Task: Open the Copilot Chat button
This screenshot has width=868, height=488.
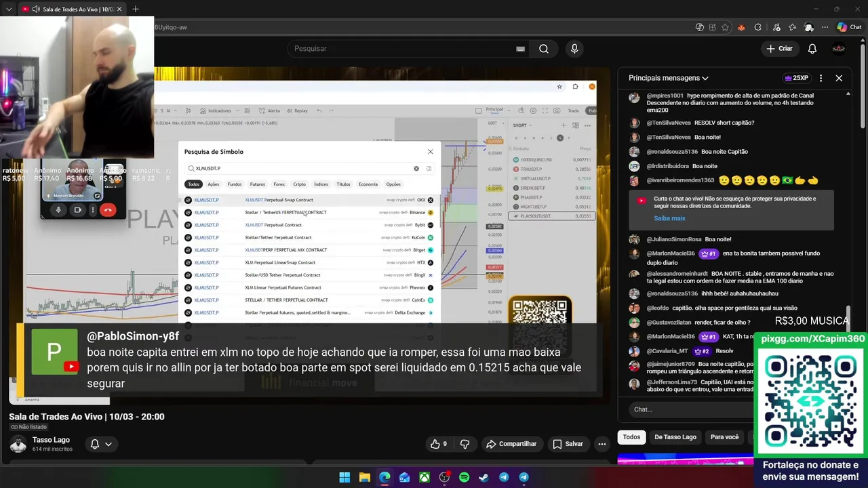Action: coord(850,27)
